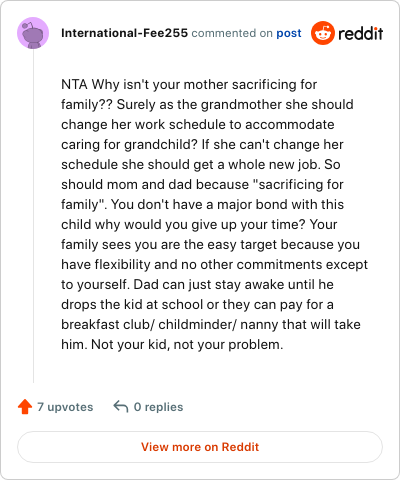Viewport: 400px width, 480px height.
Task: Open the blue "post" link
Action: tap(289, 33)
